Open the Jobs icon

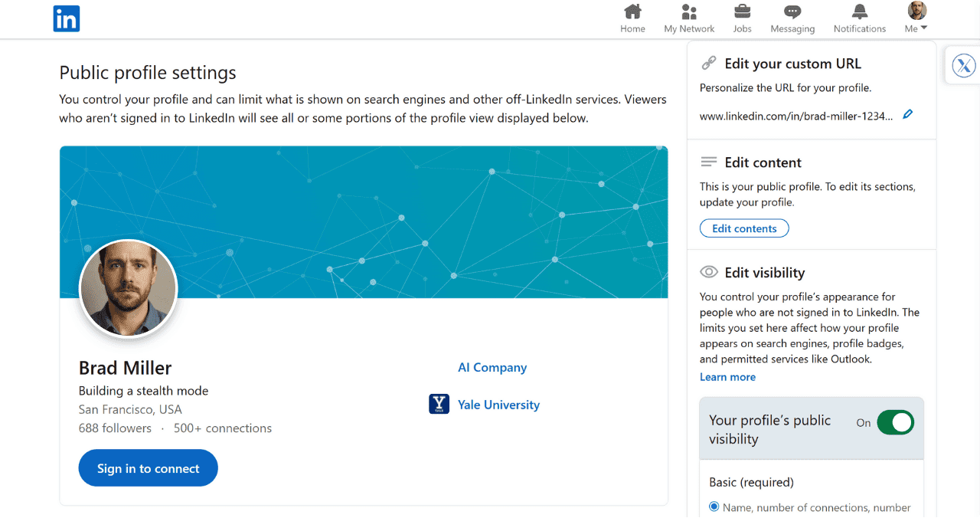click(742, 13)
